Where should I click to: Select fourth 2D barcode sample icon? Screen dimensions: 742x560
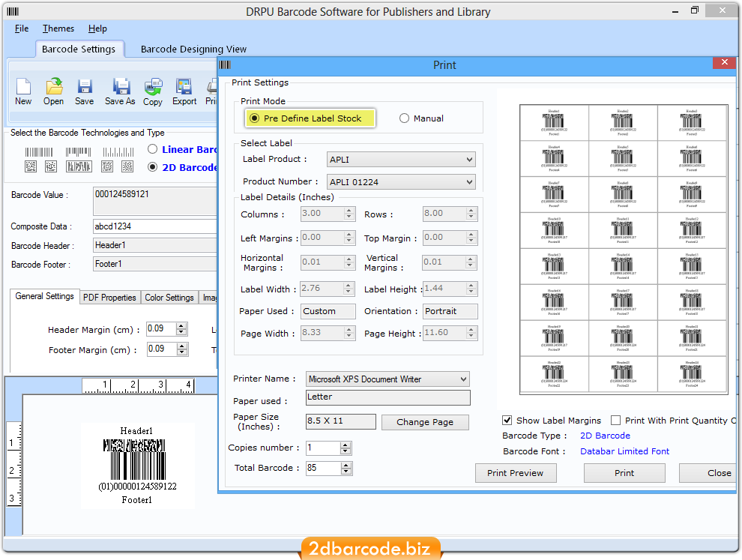[107, 166]
